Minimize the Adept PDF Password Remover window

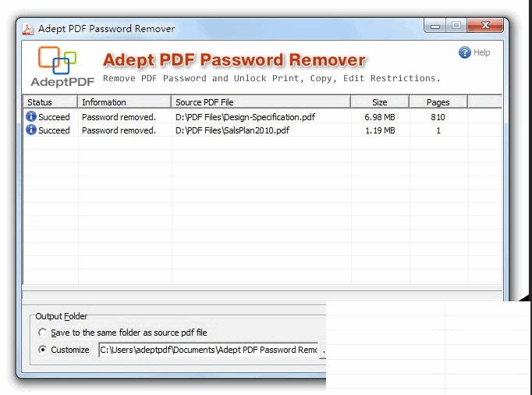435,26
